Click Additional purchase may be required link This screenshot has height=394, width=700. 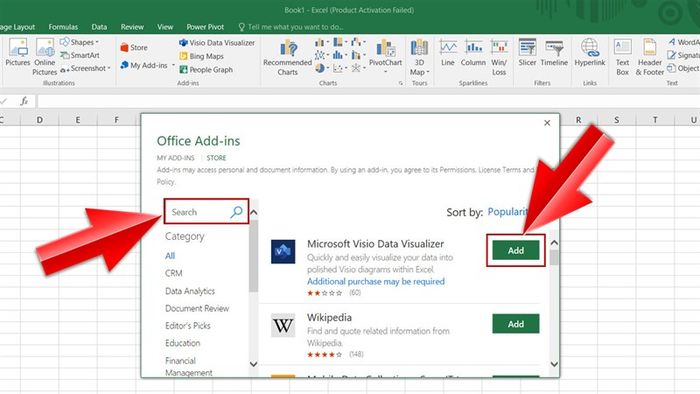tap(376, 282)
